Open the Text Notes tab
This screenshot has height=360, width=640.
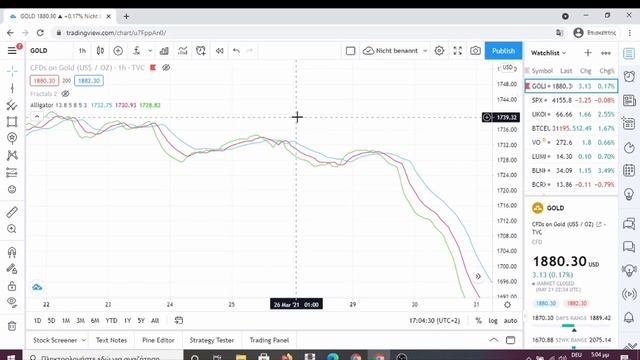point(111,340)
